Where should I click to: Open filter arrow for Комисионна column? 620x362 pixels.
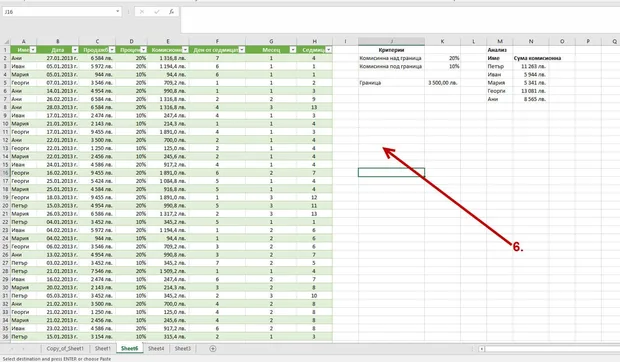(185, 50)
